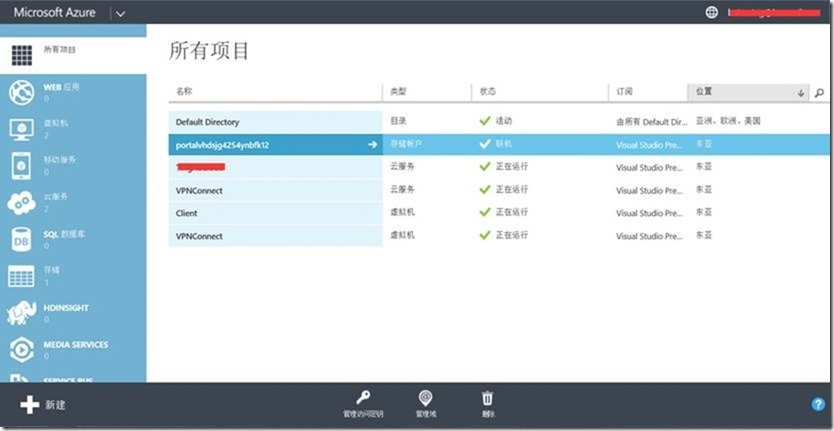
Task: Click the globe language icon
Action: pos(712,13)
